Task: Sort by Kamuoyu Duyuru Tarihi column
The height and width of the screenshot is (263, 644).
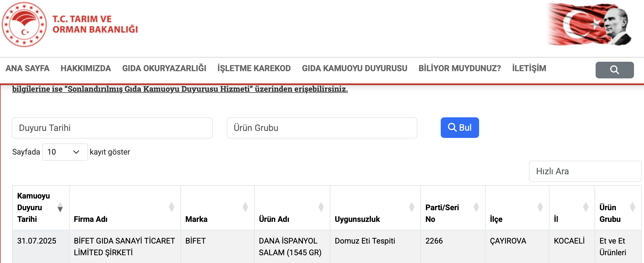Action: point(41,207)
